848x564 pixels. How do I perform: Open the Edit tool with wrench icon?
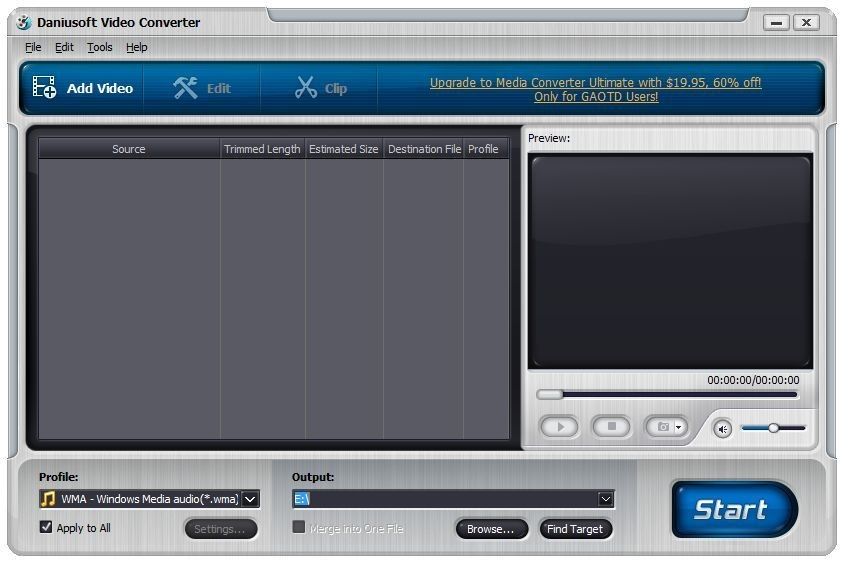tap(202, 88)
